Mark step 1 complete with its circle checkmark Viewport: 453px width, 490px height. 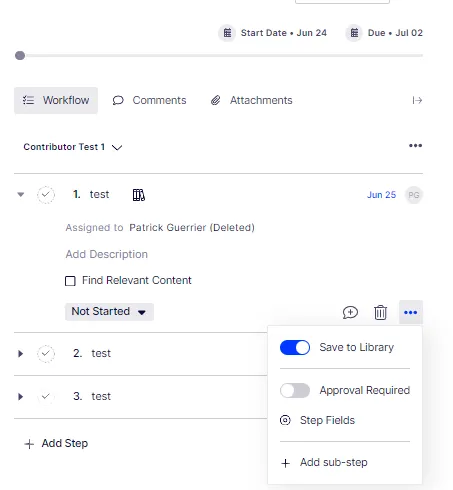(x=46, y=195)
